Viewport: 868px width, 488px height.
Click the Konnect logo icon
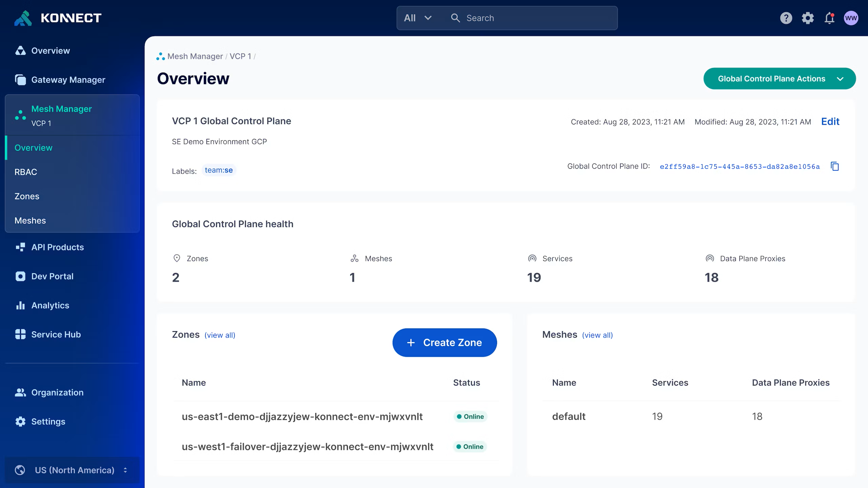tap(23, 18)
